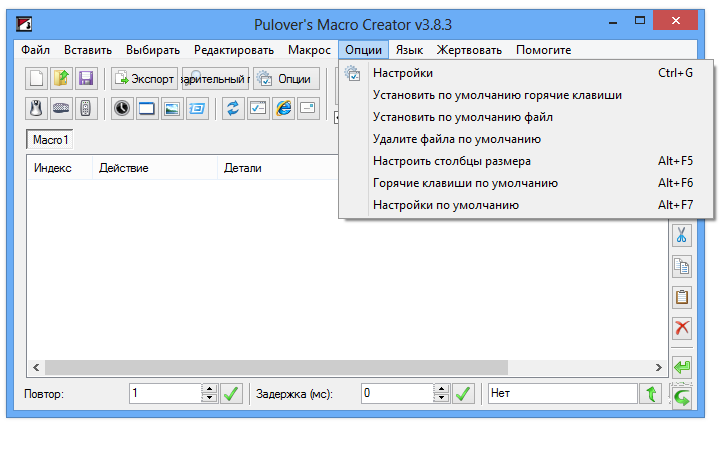Click the horizontal scrollbar thumb
The width and height of the screenshot is (728, 454).
(x=276, y=368)
